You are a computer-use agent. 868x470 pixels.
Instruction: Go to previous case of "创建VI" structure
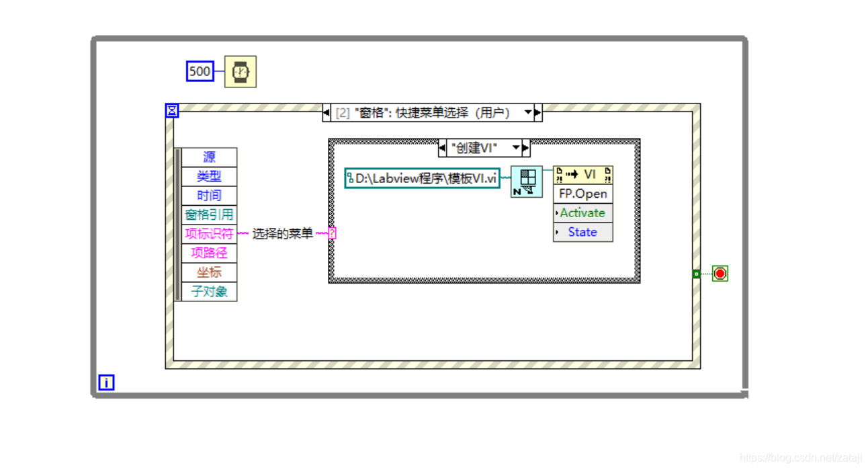[x=443, y=148]
